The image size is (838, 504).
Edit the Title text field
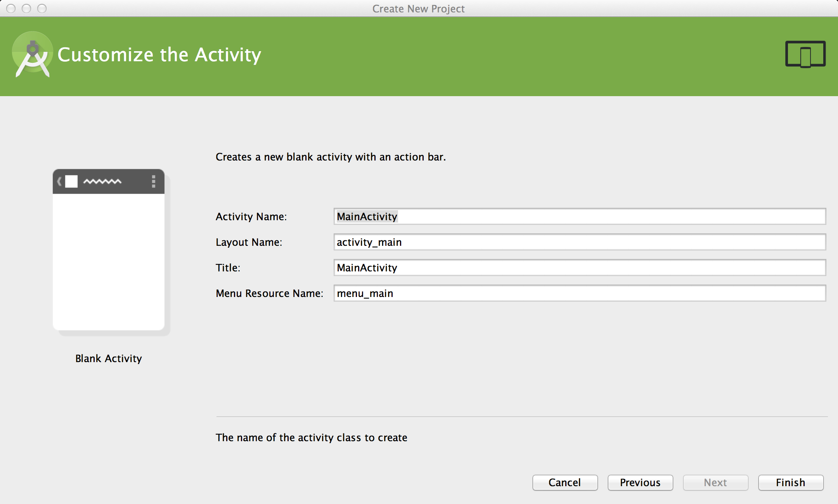coord(580,268)
